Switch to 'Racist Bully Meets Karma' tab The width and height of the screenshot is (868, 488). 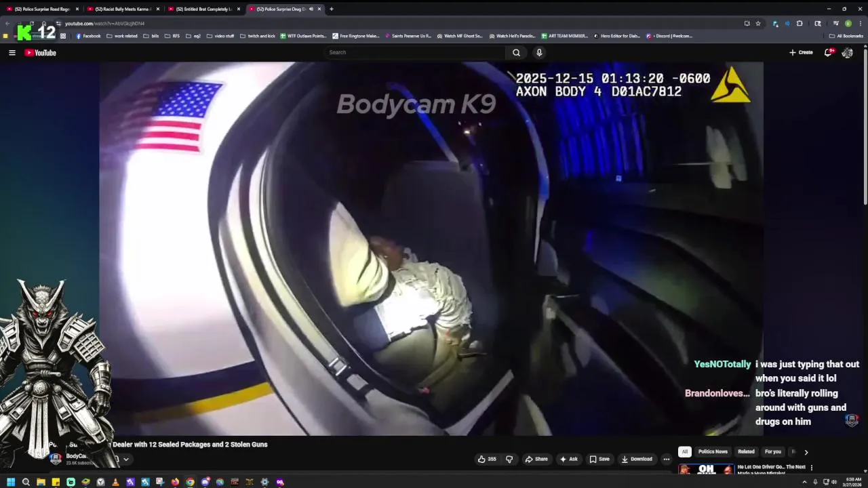point(122,9)
